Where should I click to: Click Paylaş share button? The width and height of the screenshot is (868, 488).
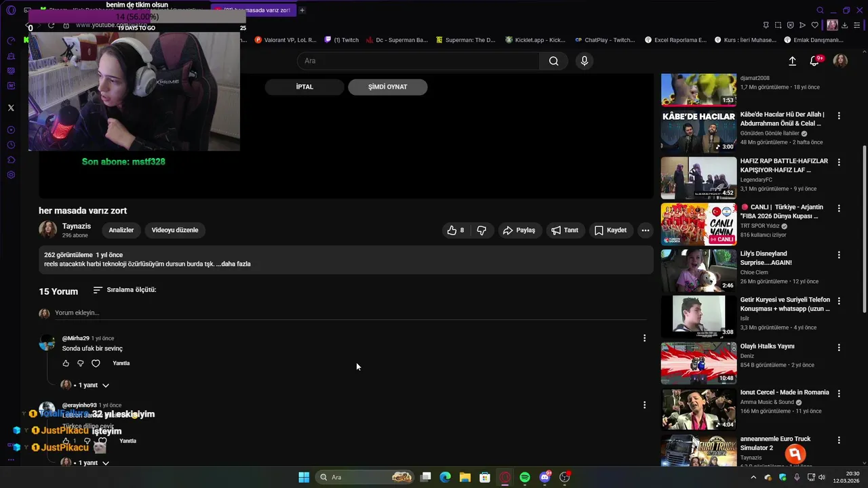pyautogui.click(x=519, y=230)
